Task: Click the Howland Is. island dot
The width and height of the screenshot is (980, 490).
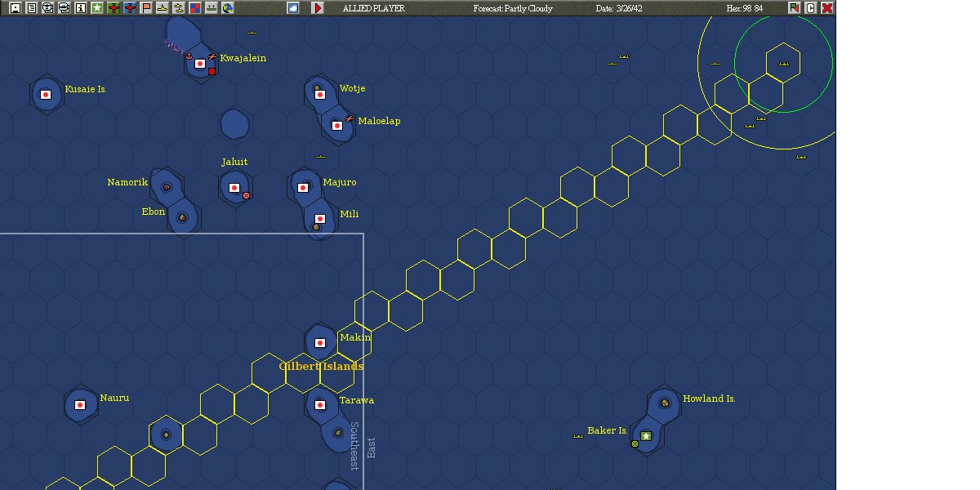Action: (664, 403)
